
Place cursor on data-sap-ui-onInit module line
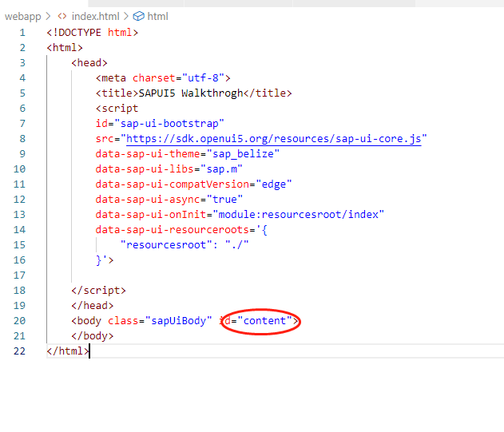point(240,214)
